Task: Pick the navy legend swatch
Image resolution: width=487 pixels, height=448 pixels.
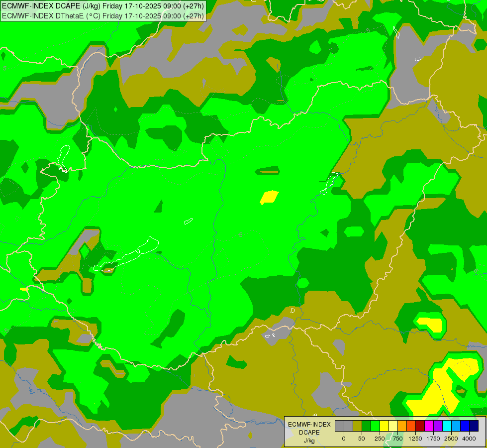Action: coord(474,426)
